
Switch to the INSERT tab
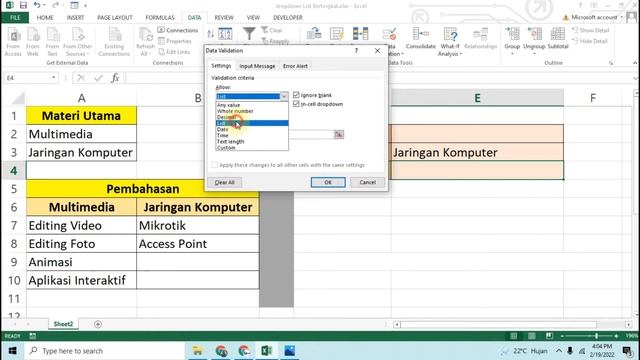pyautogui.click(x=76, y=18)
